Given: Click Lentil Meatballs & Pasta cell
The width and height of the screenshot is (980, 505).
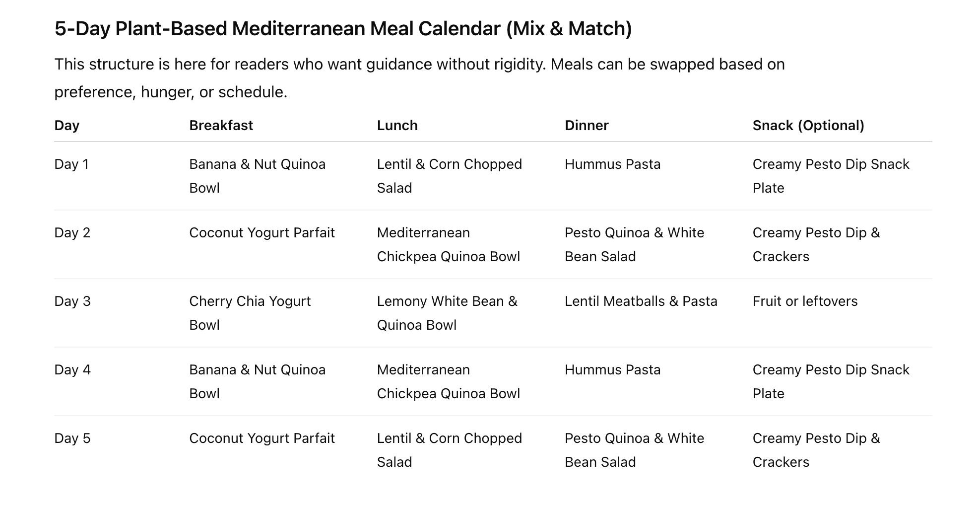Looking at the screenshot, I should [641, 301].
